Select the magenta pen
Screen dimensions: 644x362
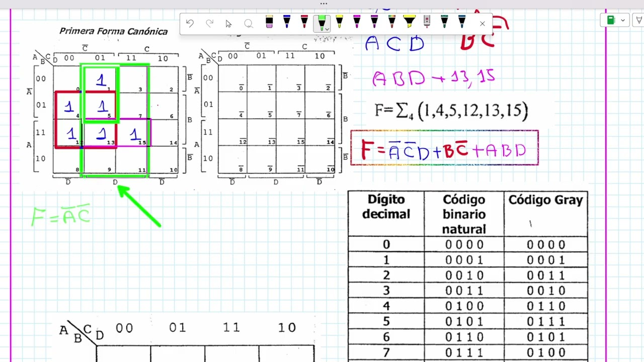pyautogui.click(x=357, y=22)
